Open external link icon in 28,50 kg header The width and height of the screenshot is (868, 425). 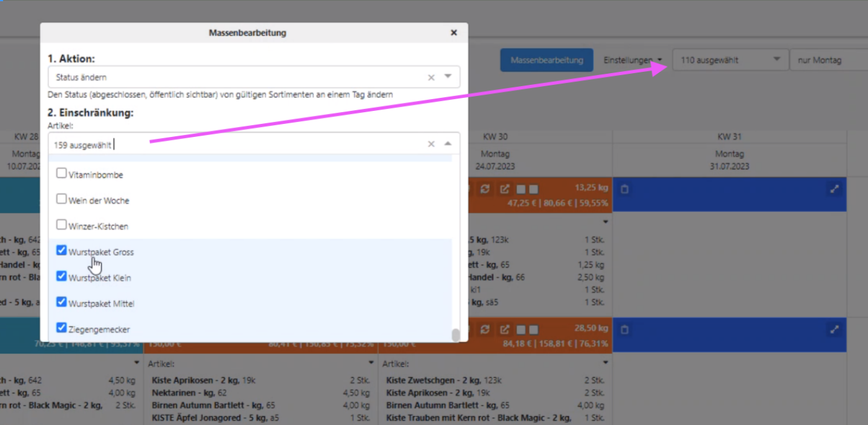[x=505, y=329]
